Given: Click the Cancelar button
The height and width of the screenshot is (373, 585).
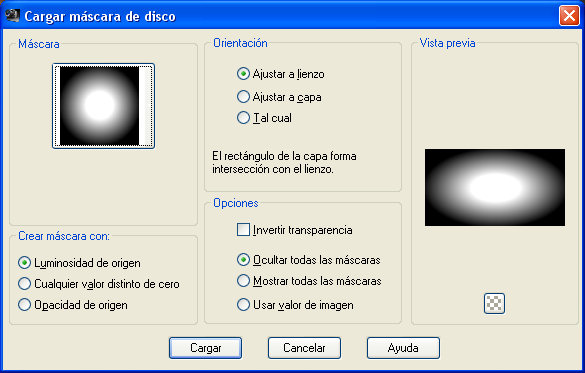Looking at the screenshot, I should 304,348.
